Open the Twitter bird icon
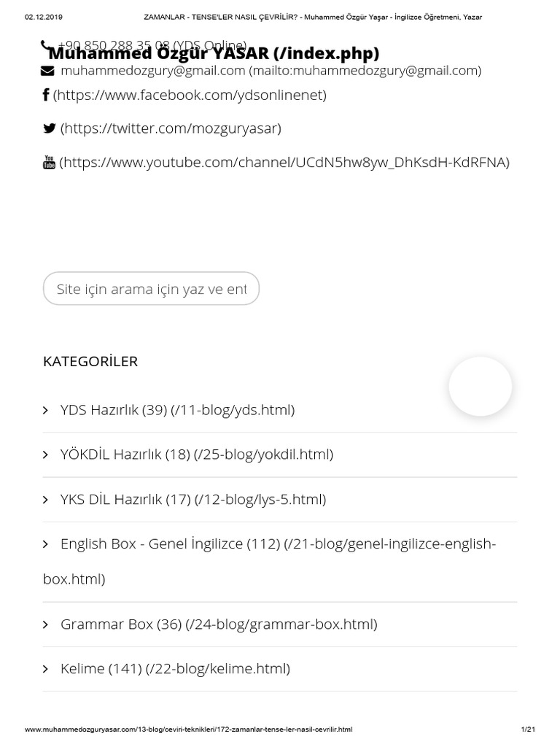This screenshot has height=747, width=560. 49,128
